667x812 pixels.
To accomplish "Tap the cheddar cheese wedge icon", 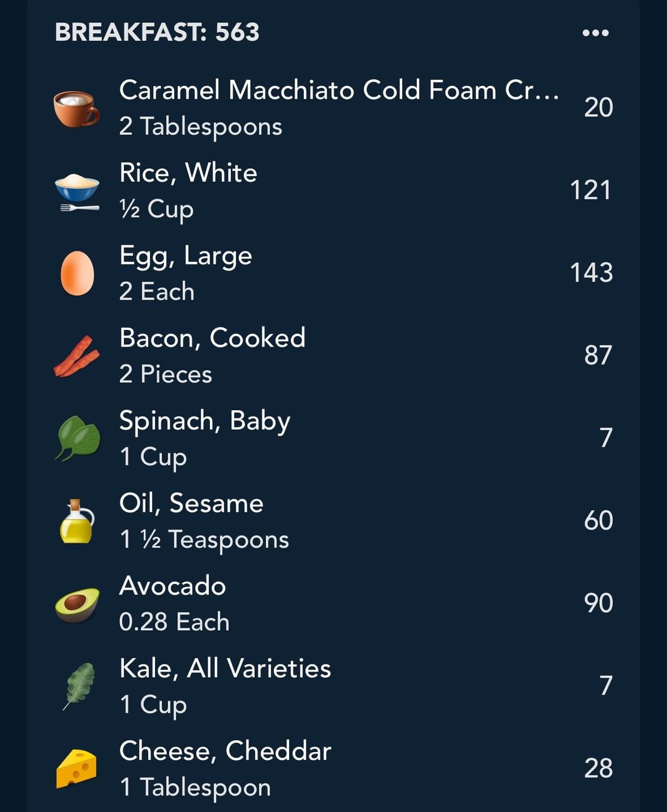I will pos(77,769).
